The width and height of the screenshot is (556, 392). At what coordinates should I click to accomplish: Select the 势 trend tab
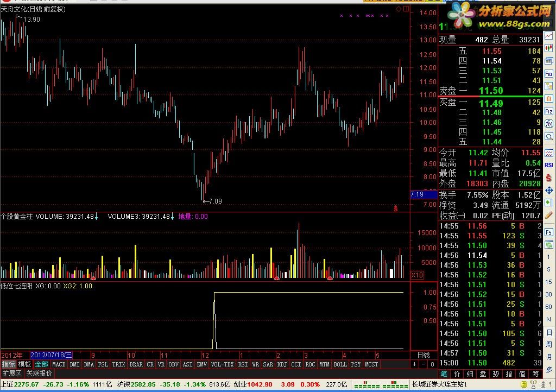pos(496,374)
